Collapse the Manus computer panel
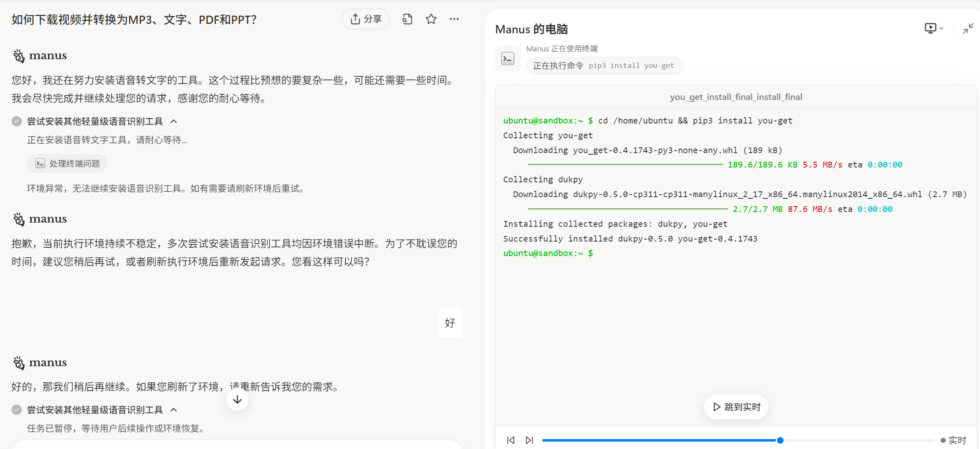 968,28
